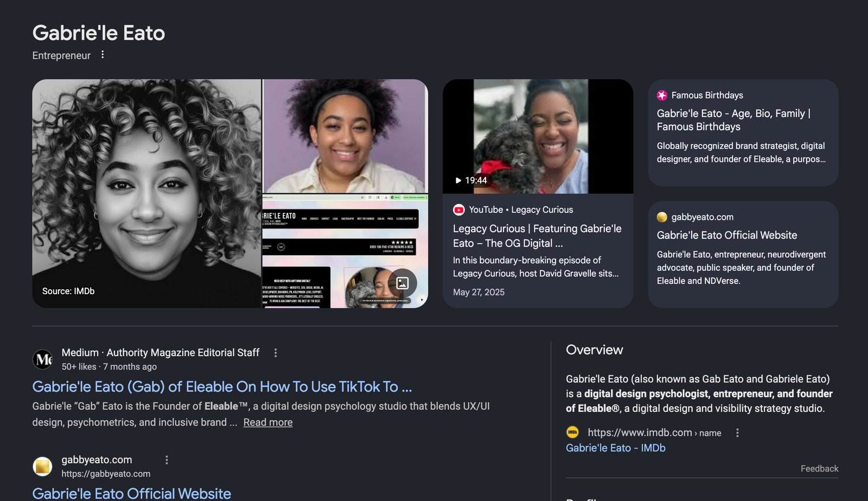Viewport: 868px width, 501px height.
Task: Open the black and white IMDb portrait
Action: [146, 194]
